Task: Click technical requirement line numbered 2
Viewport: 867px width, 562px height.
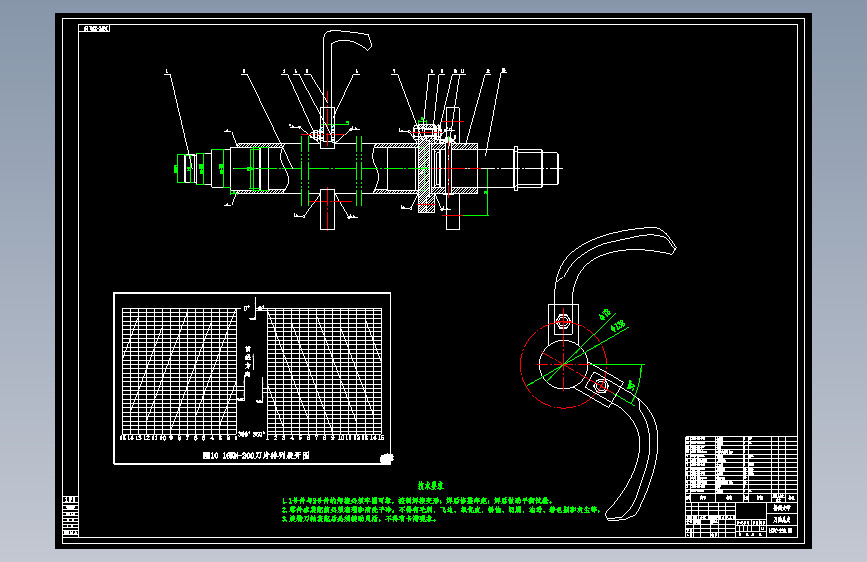Action: coord(441,509)
